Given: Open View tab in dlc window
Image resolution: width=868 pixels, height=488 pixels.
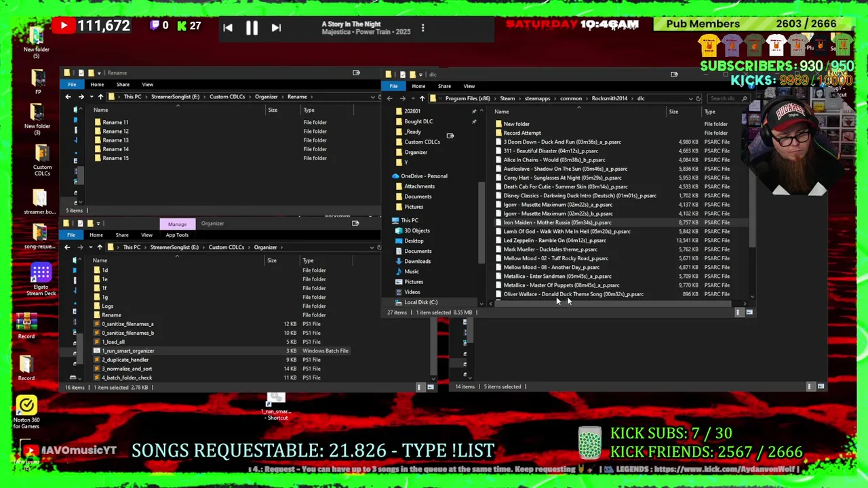Looking at the screenshot, I should [x=469, y=86].
